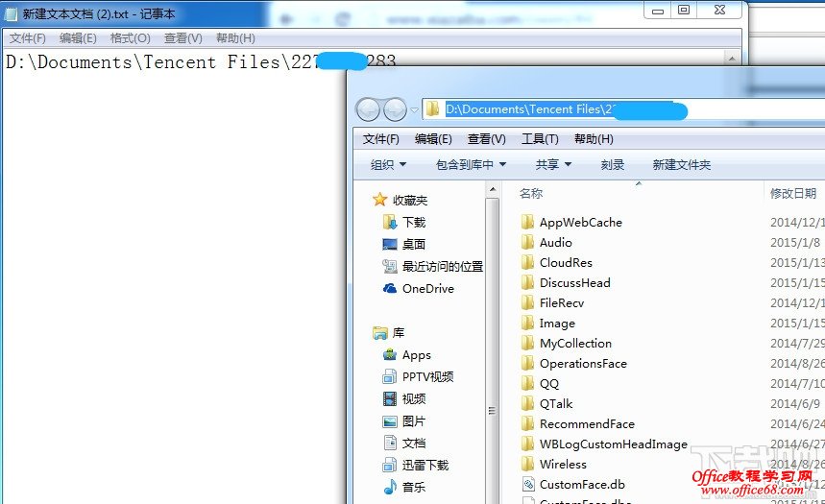Open the PPTV视频 library
The image size is (825, 504).
point(427,376)
